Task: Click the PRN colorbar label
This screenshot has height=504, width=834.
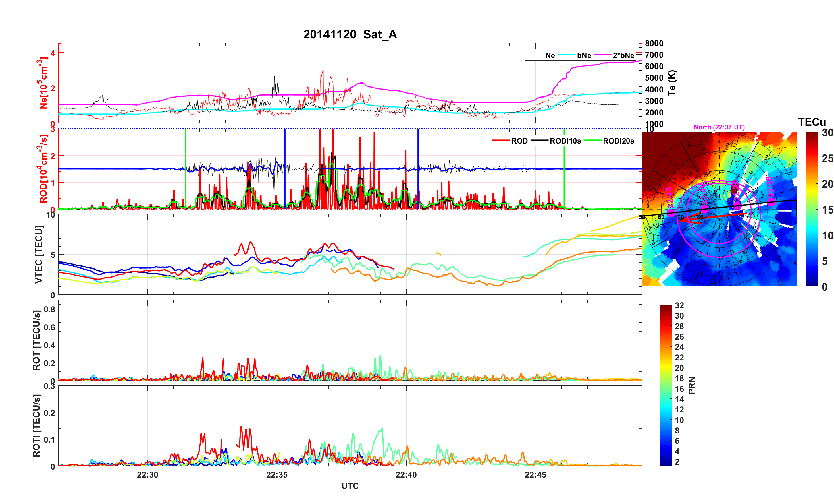Action: coord(692,386)
